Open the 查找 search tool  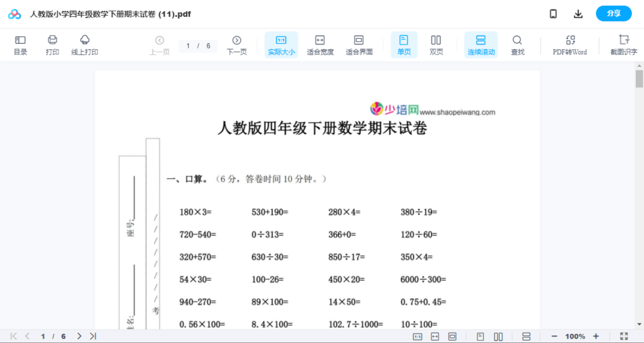517,45
